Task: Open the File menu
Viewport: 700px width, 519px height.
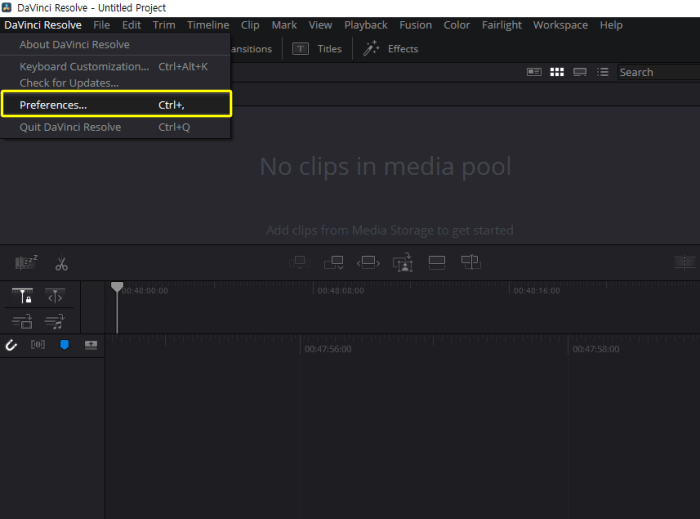Action: pyautogui.click(x=101, y=25)
